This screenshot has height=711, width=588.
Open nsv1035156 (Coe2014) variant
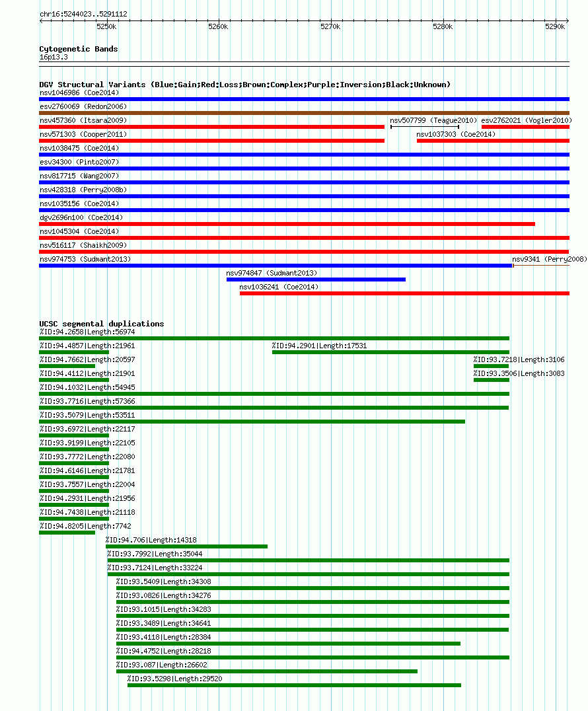(x=79, y=204)
